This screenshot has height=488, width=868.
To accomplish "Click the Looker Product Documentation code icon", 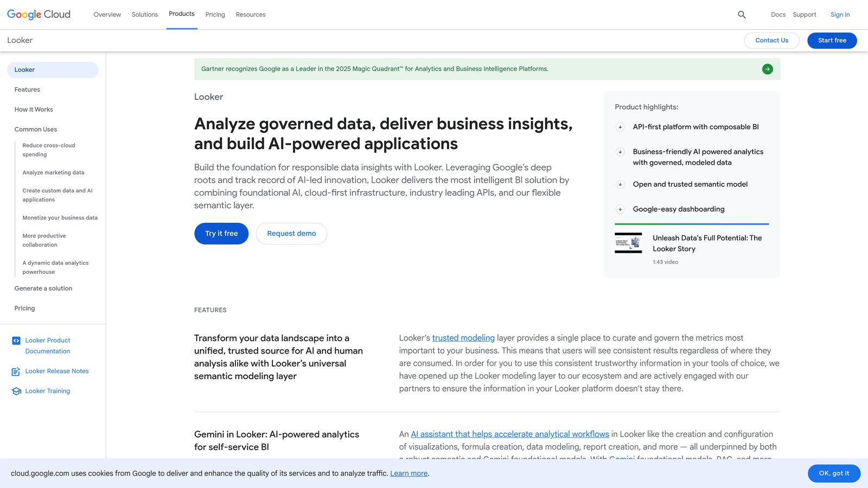I will pos(16,341).
